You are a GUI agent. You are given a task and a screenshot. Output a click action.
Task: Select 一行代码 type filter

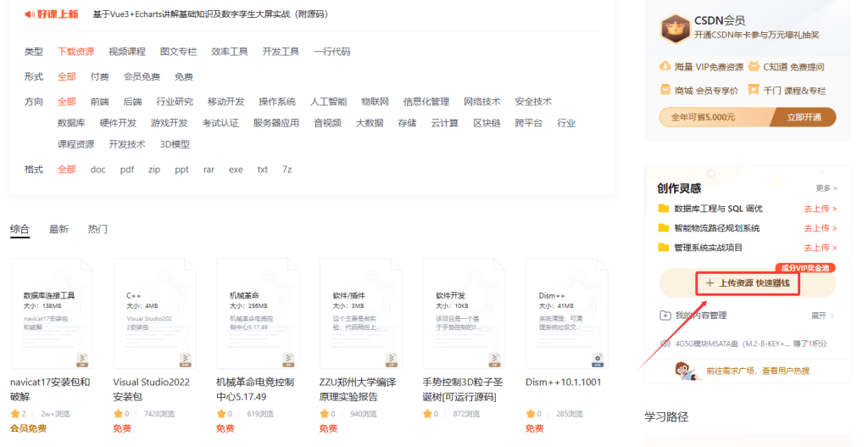pos(331,52)
